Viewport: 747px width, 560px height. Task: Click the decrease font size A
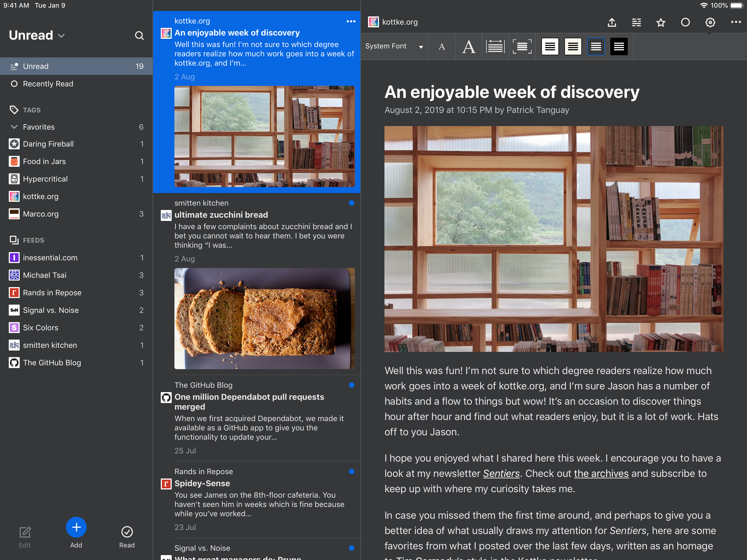[441, 46]
